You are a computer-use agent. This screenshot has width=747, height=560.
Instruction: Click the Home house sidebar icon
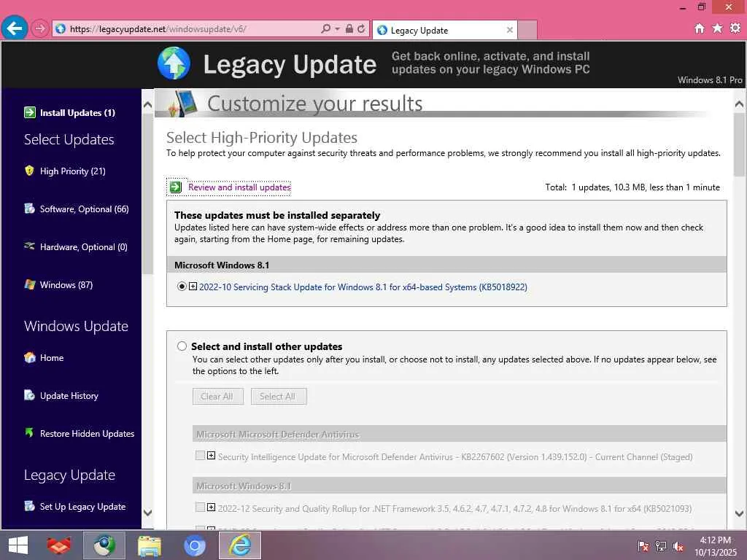(x=29, y=357)
